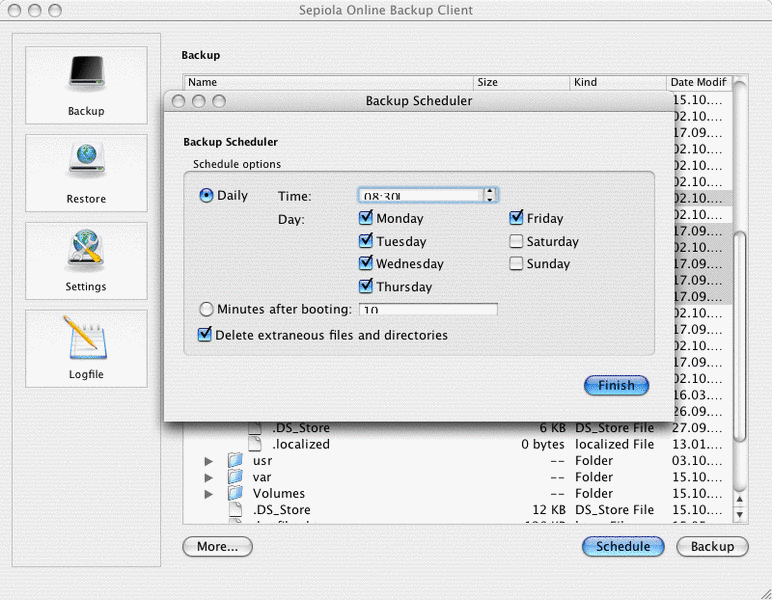
Task: Click the file list vertical scrollbar thumb
Action: click(740, 337)
